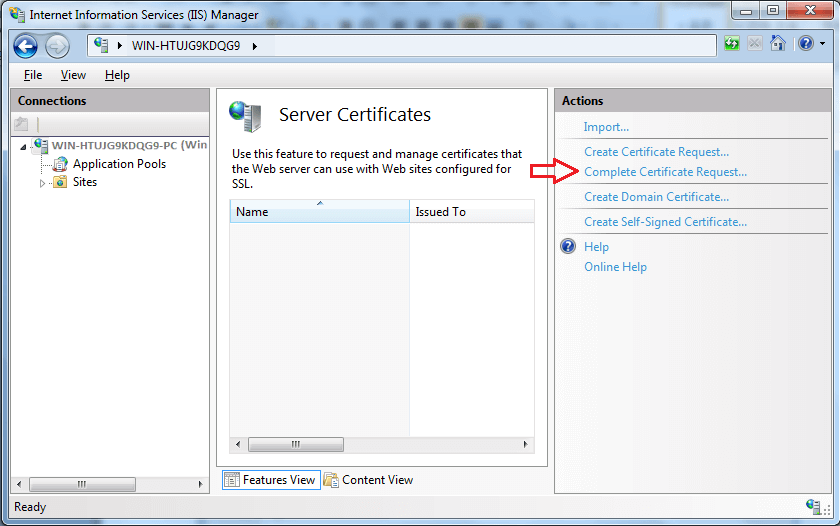840x526 pixels.
Task: Click the Application Pools icon
Action: (x=61, y=164)
